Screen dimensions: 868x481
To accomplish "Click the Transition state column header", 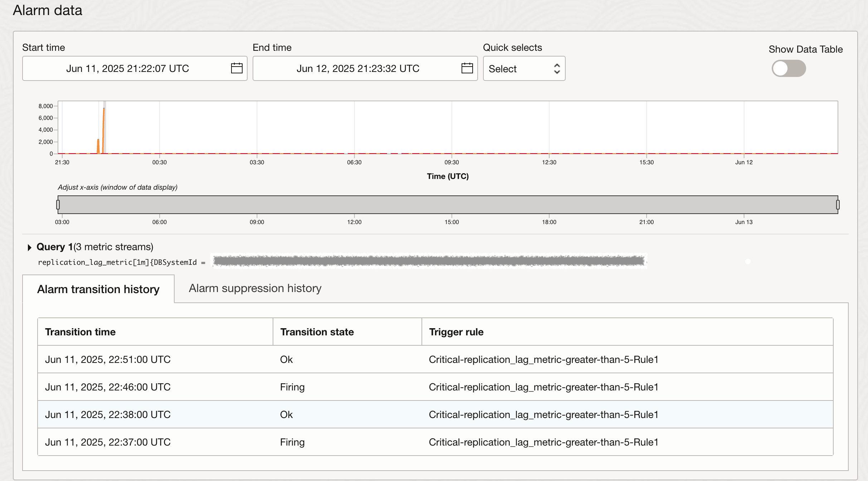I will [x=317, y=332].
